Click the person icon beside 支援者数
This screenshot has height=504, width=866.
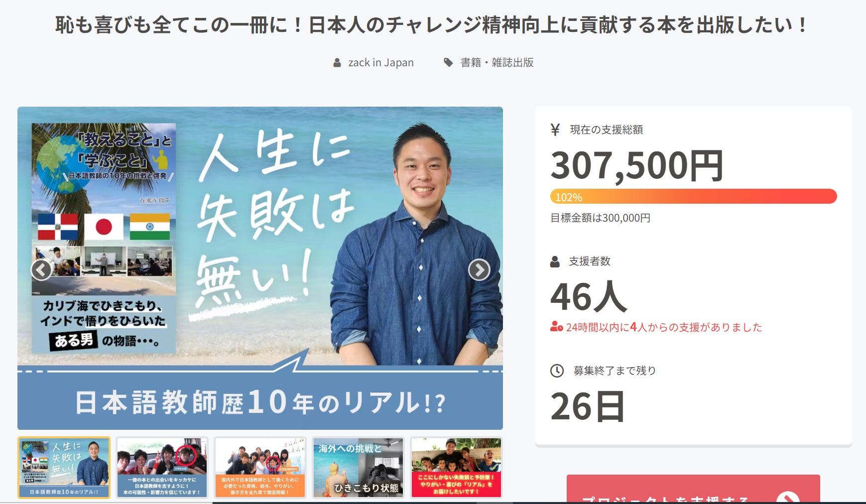(555, 261)
